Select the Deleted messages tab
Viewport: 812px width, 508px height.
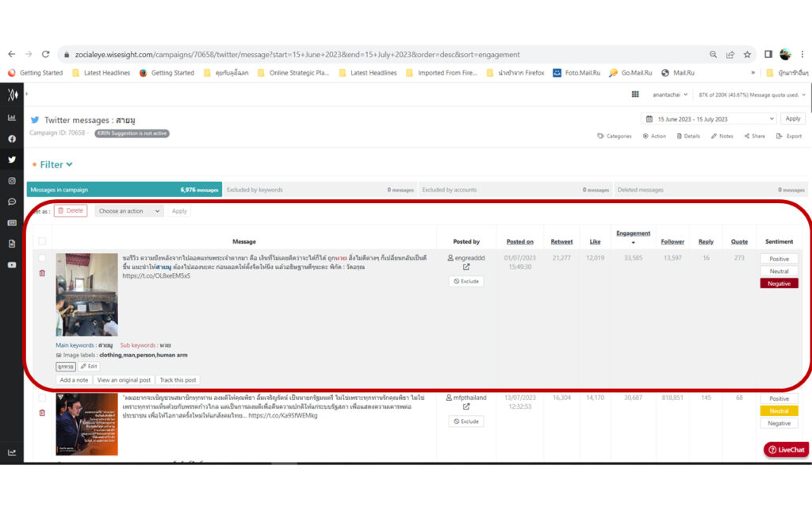point(710,190)
